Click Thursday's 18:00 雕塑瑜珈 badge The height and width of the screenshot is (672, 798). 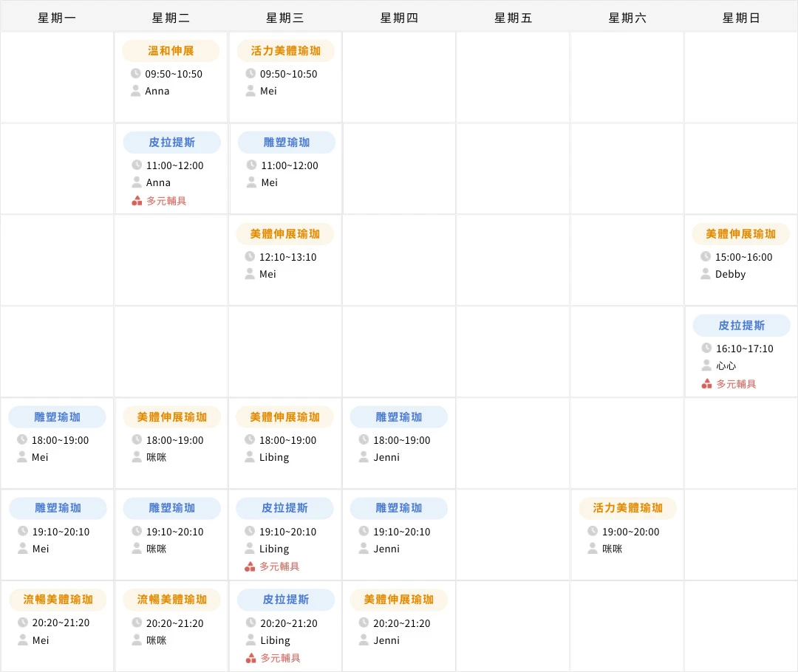pos(399,416)
